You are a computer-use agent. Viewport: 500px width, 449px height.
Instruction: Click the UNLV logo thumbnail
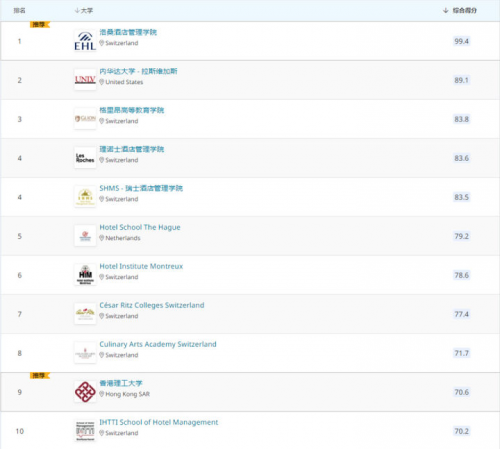point(85,80)
